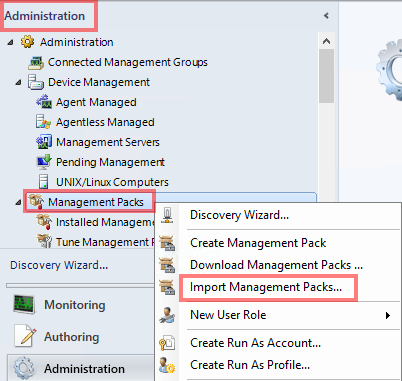Select the Agent Managed icon
The height and width of the screenshot is (381, 402).
click(44, 102)
